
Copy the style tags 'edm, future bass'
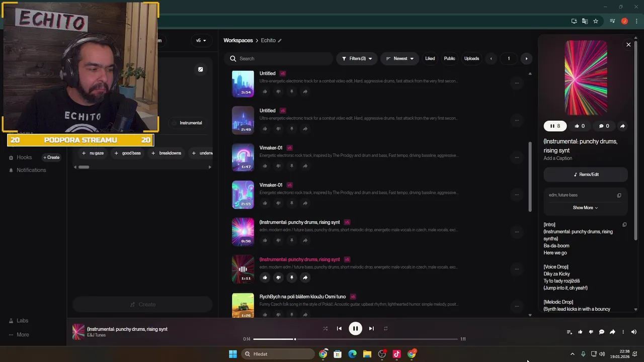tap(619, 195)
